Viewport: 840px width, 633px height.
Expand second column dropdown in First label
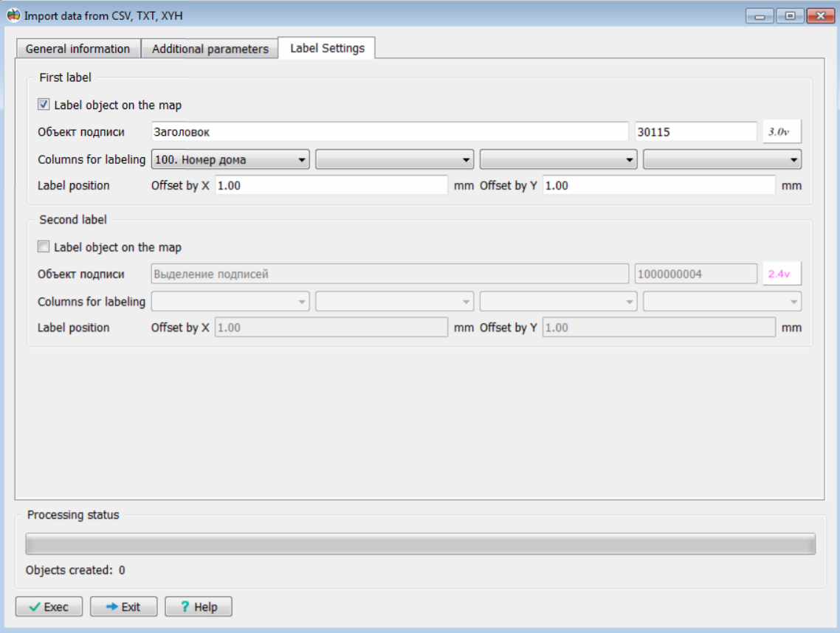click(x=394, y=159)
